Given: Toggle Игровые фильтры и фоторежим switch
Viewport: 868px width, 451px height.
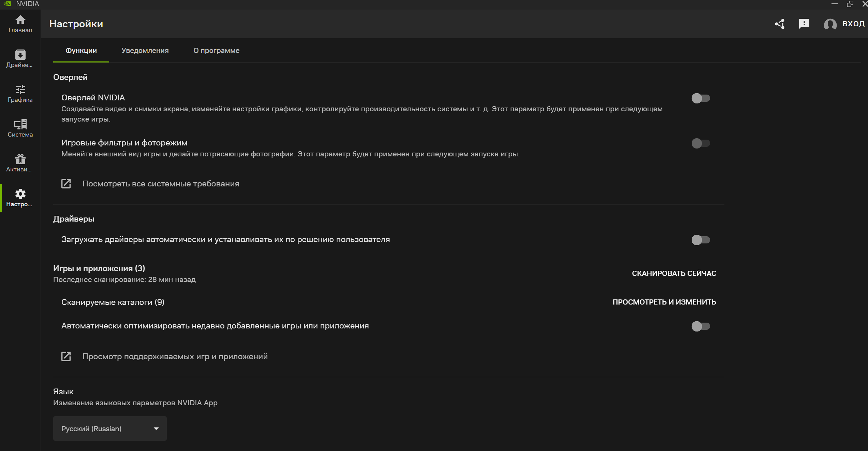Looking at the screenshot, I should tap(700, 143).
